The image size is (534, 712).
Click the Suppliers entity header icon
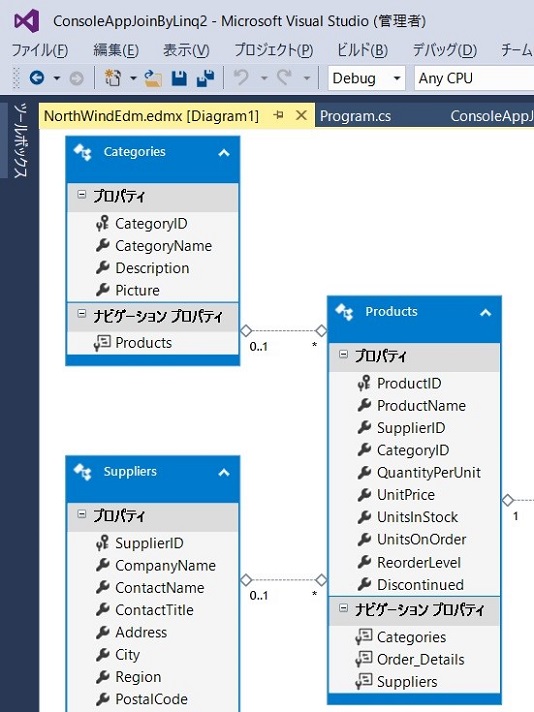83,472
